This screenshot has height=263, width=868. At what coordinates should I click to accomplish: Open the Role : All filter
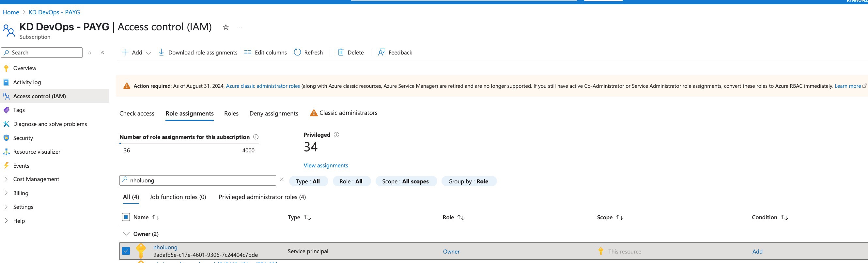pos(351,181)
